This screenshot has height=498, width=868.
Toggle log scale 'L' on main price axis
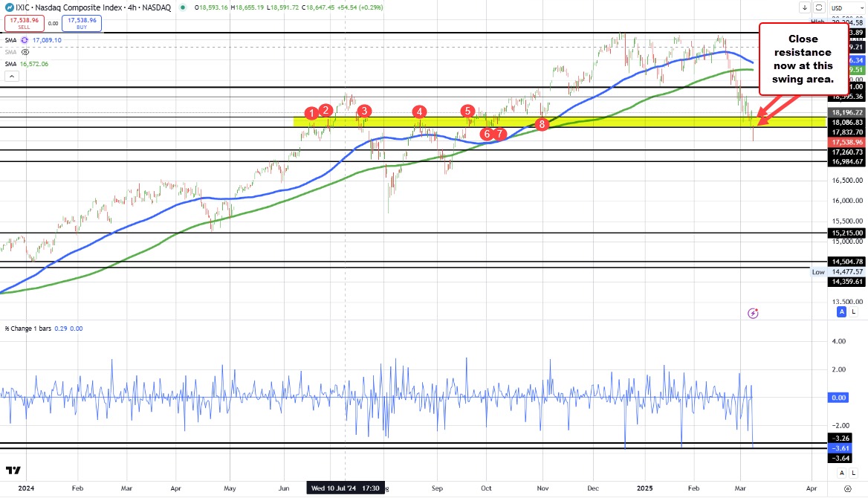point(853,313)
